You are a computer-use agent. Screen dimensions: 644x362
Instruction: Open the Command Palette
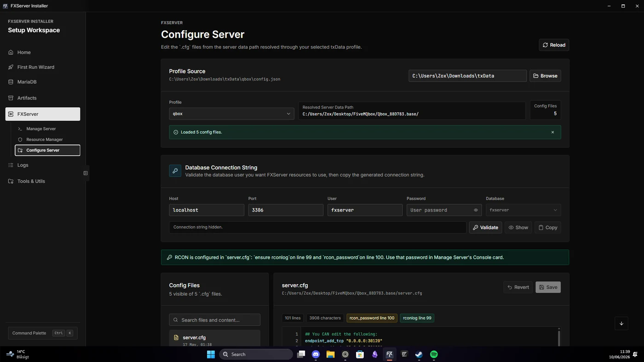pyautogui.click(x=42, y=333)
